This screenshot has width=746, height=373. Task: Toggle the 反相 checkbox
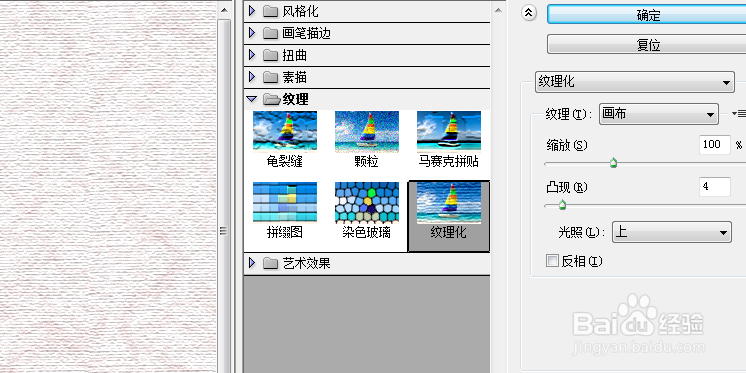(552, 261)
